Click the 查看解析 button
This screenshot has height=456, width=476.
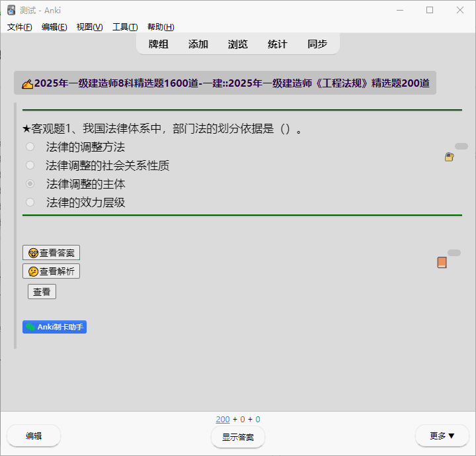(52, 271)
